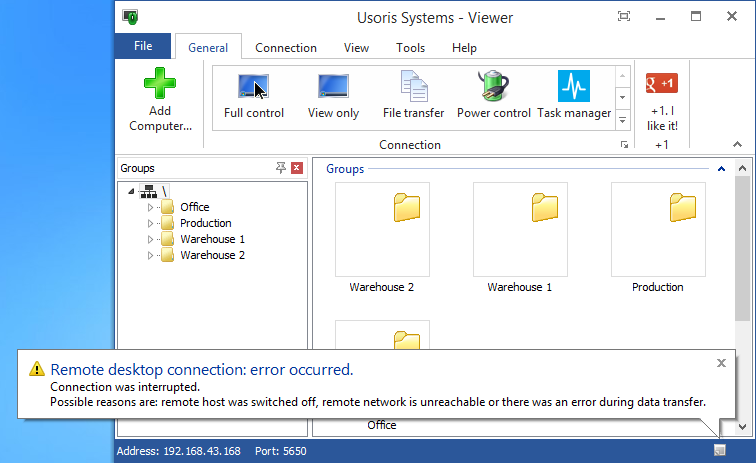Close the Groups side panel
This screenshot has height=463, width=756.
pos(297,169)
